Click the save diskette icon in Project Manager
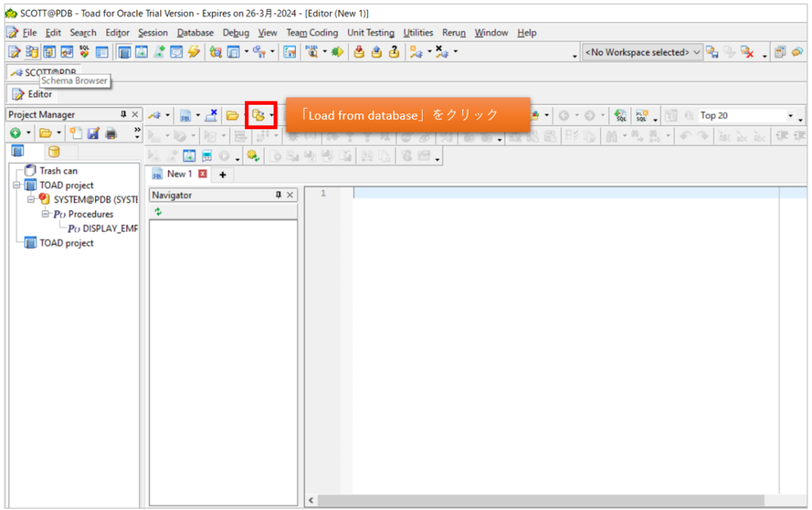Viewport: 812px width, 510px height. [94, 133]
